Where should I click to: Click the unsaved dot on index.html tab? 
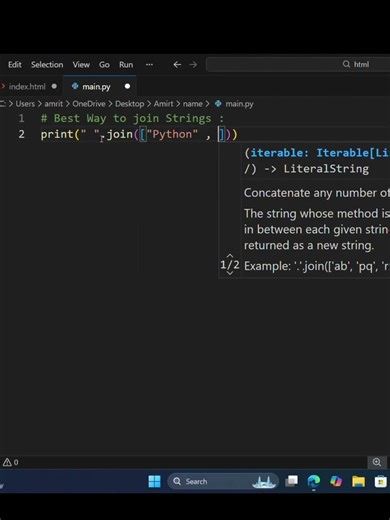(x=54, y=86)
